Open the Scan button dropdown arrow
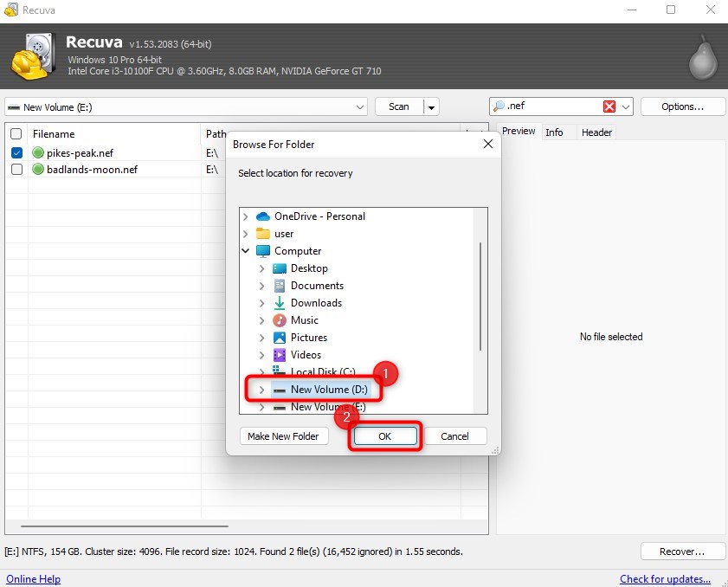The width and height of the screenshot is (728, 587). [x=431, y=106]
